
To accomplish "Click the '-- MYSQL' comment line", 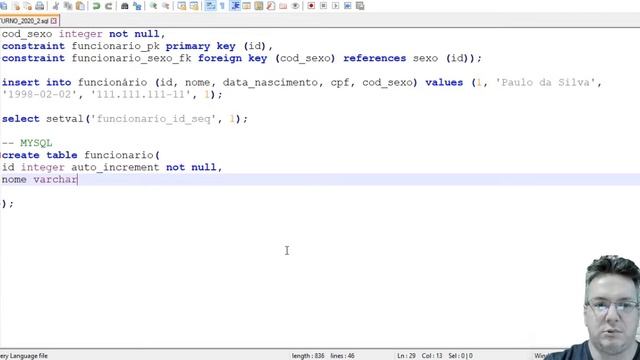I will point(27,143).
